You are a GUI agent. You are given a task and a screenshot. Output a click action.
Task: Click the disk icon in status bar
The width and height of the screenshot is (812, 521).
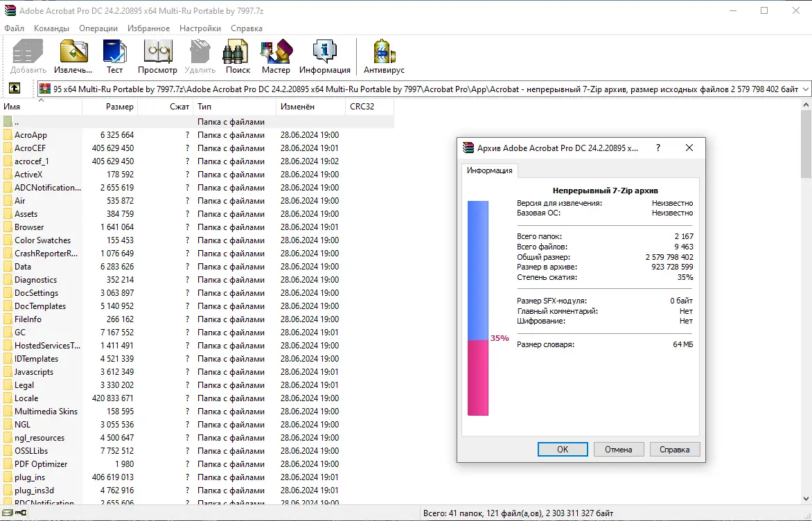7,513
